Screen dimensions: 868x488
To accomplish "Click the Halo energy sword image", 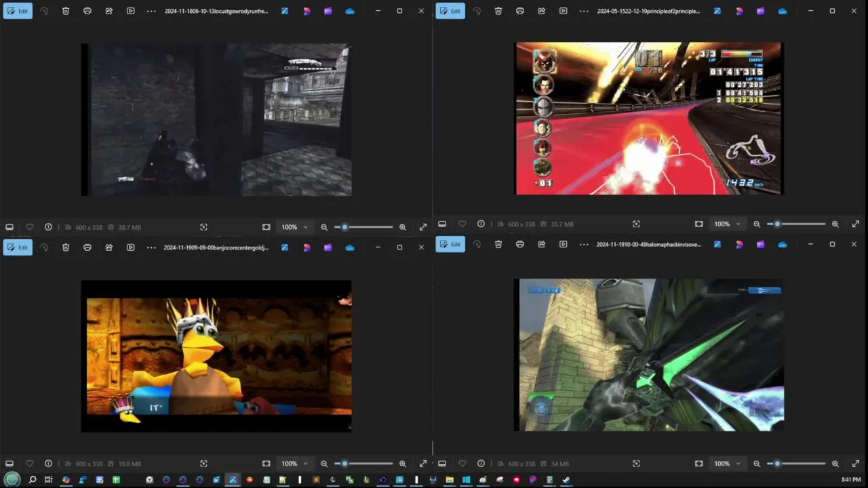I will [x=649, y=355].
